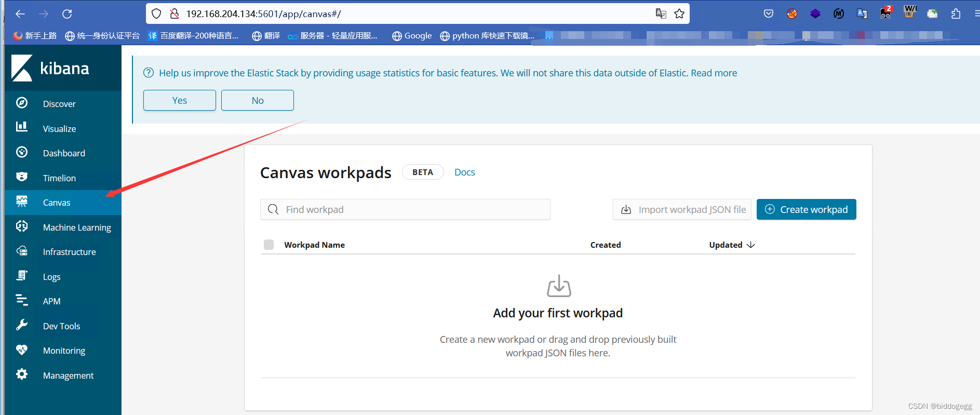The image size is (980, 415).
Task: Click the Created column header
Action: pos(606,245)
